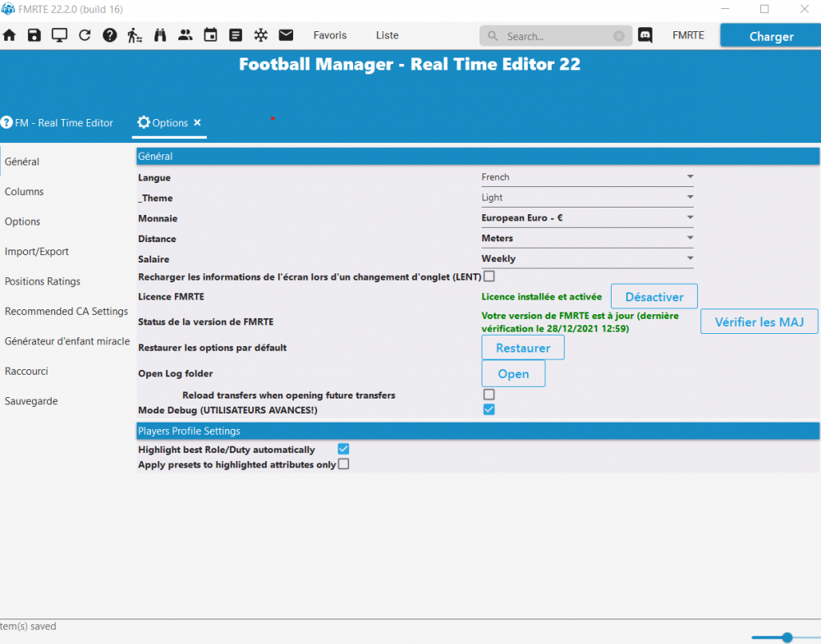Click the snowflake freeze icon
Viewport: 821px width, 644px height.
pyautogui.click(x=261, y=35)
